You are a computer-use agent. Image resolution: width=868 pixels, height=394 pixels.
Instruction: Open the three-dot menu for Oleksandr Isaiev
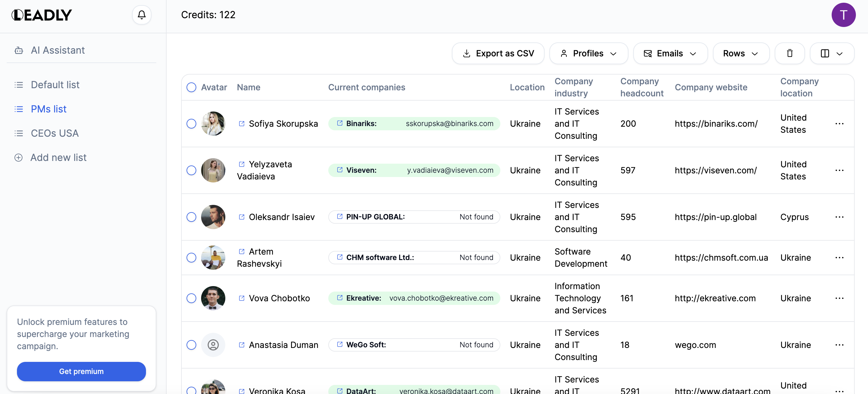click(839, 217)
